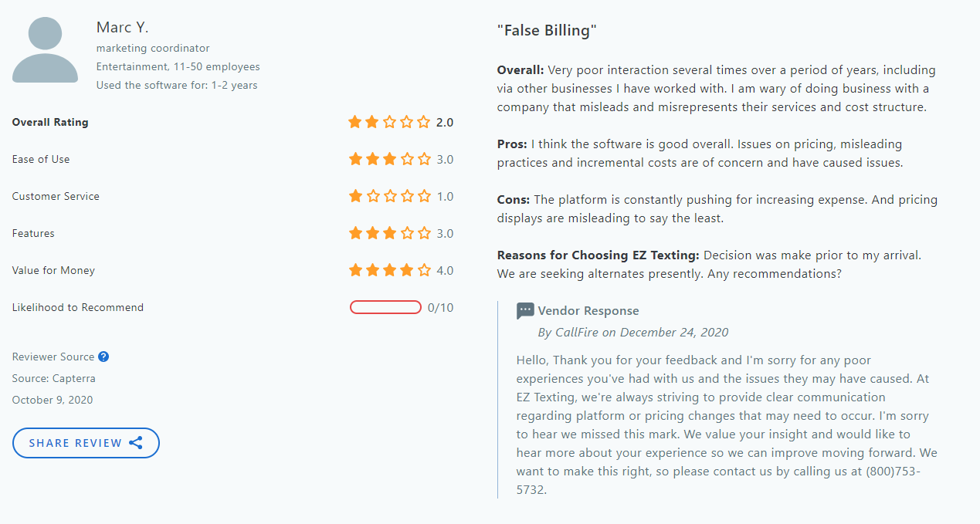Click the Overall Rating label
The height and width of the screenshot is (524, 980).
coord(49,122)
